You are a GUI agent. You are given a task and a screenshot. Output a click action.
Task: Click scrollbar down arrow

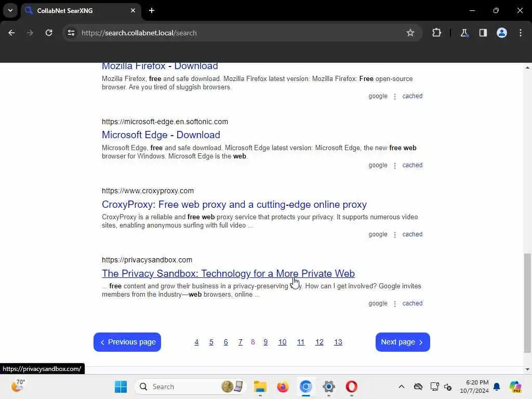click(527, 369)
